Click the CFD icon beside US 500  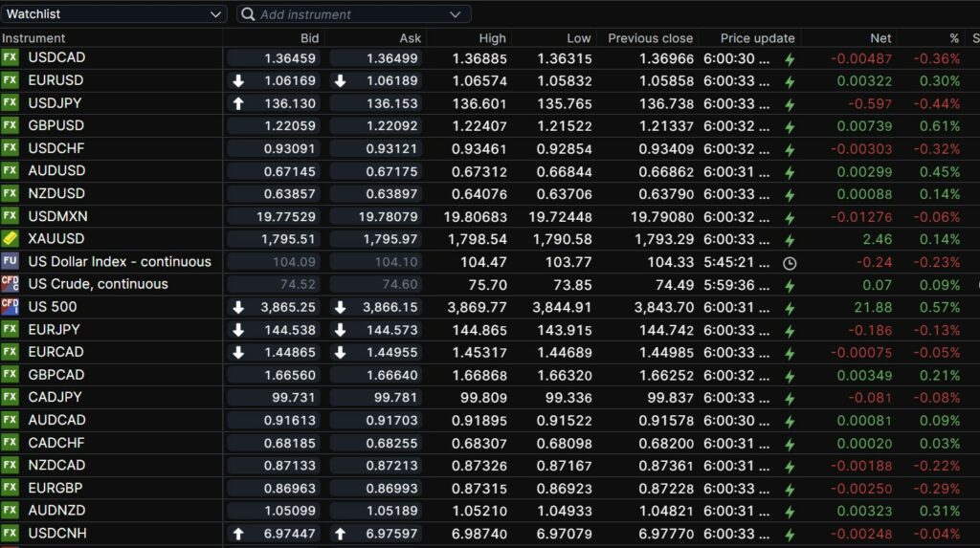coord(10,306)
